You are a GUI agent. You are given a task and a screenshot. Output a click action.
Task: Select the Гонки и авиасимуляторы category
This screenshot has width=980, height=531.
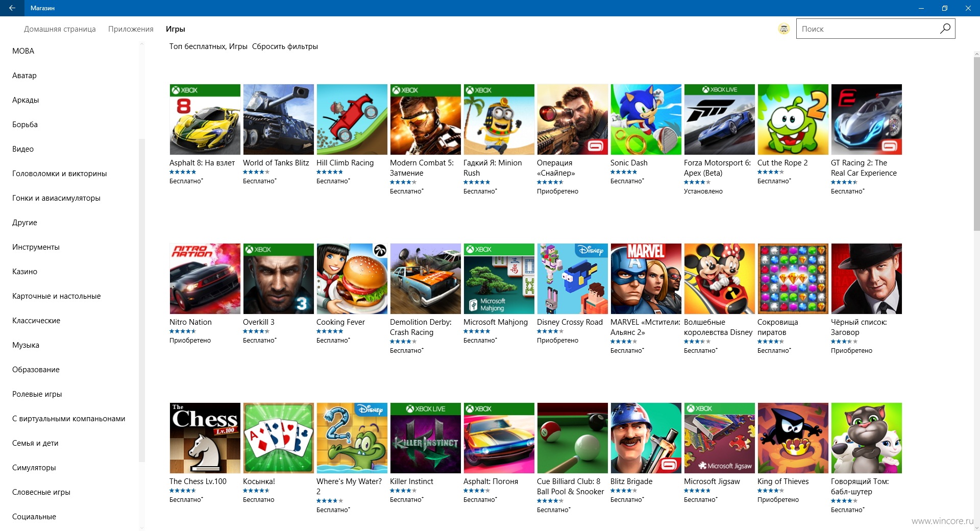tap(56, 198)
